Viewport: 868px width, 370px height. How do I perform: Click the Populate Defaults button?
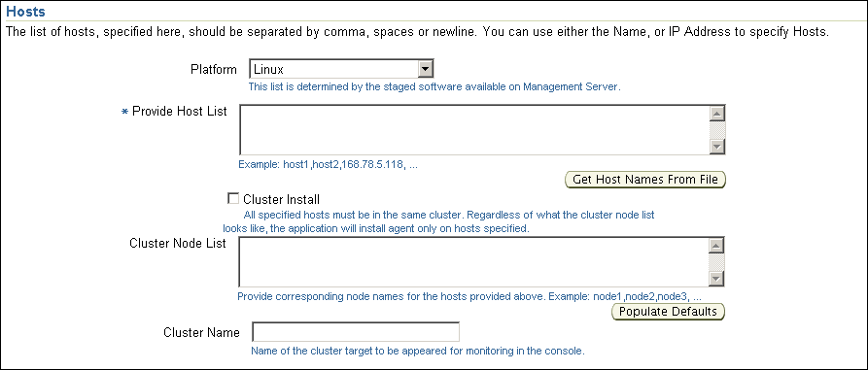click(668, 312)
